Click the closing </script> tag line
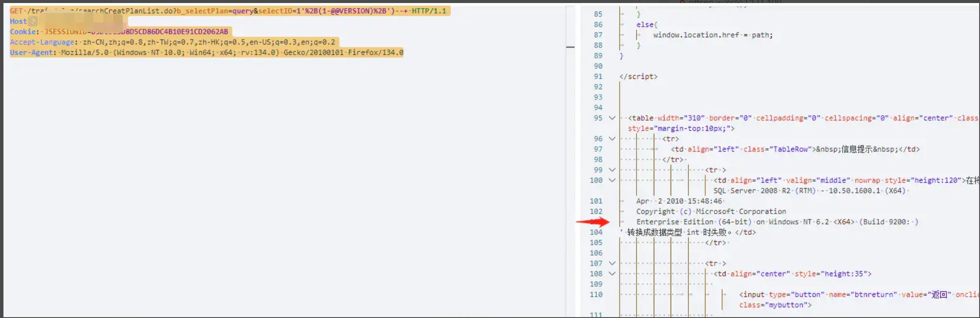980x318 pixels. 638,77
